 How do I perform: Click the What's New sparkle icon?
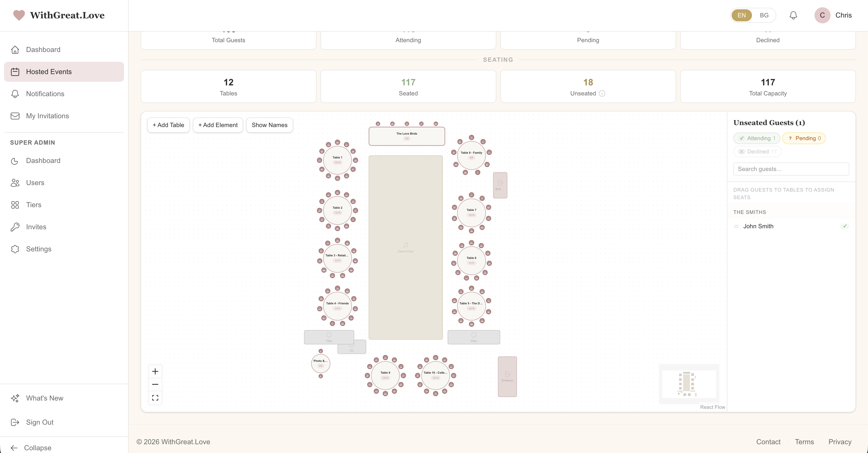click(x=15, y=398)
